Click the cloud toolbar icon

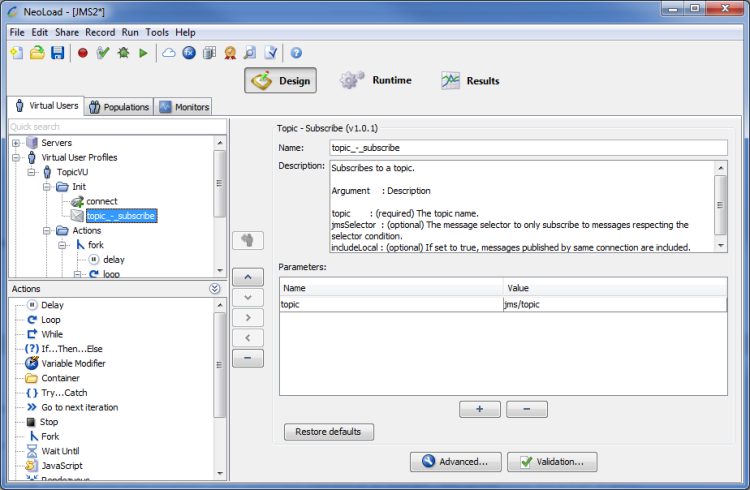pos(168,53)
